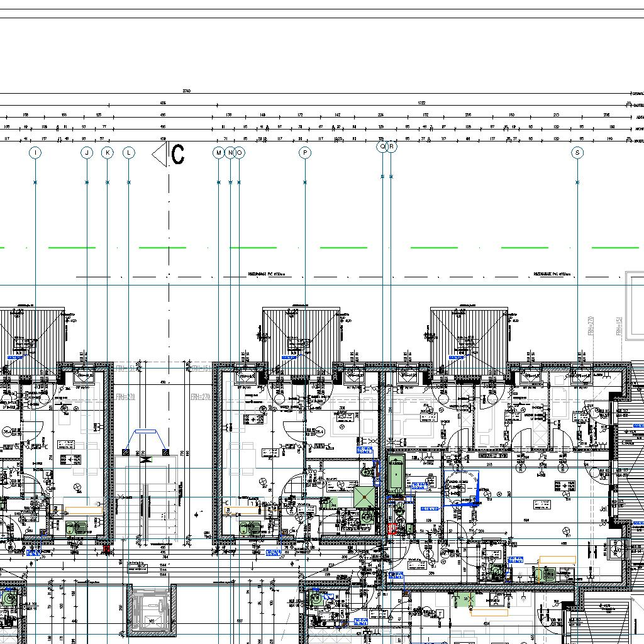Image resolution: width=644 pixels, height=644 pixels.
Task: Pick grid axis bubble K
Action: tap(108, 153)
